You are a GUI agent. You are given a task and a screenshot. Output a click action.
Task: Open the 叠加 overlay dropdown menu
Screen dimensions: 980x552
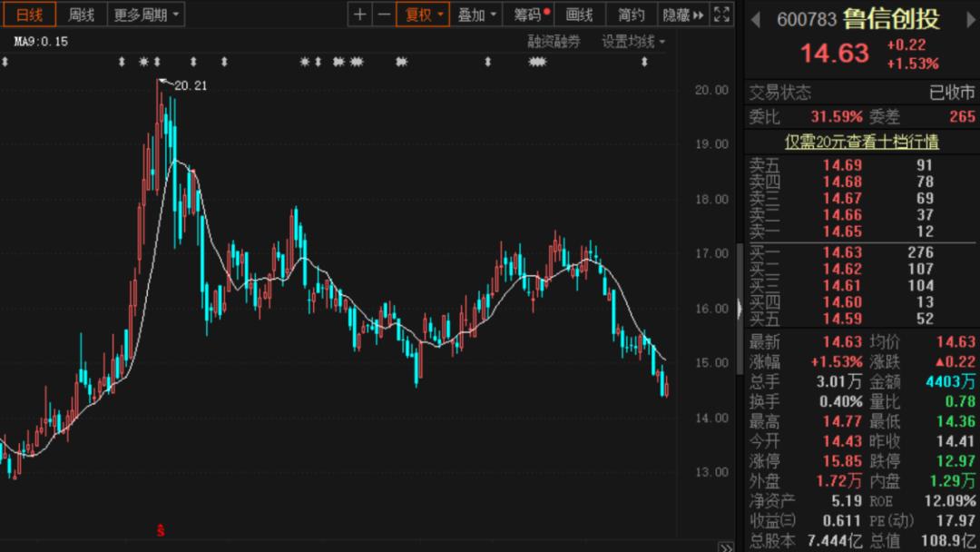(477, 15)
